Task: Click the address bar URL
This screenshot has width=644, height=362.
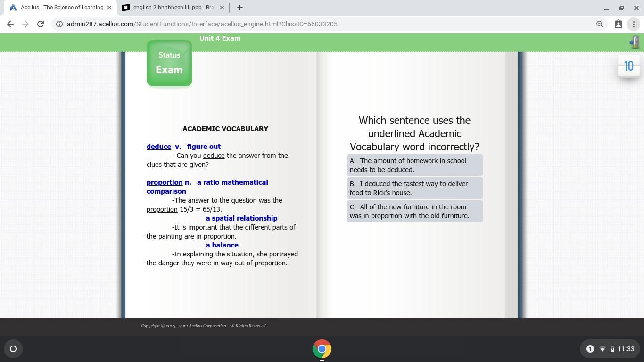Action: [202, 24]
